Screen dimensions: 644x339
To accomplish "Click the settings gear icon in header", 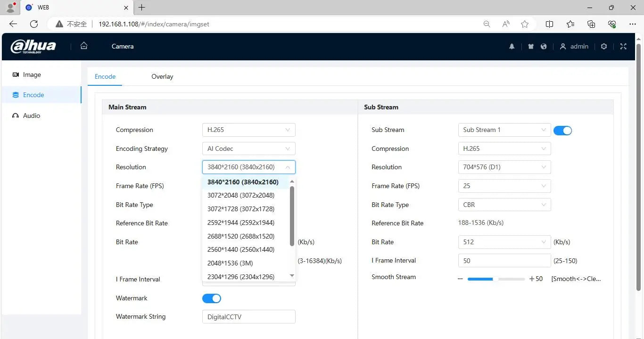I will 604,46.
